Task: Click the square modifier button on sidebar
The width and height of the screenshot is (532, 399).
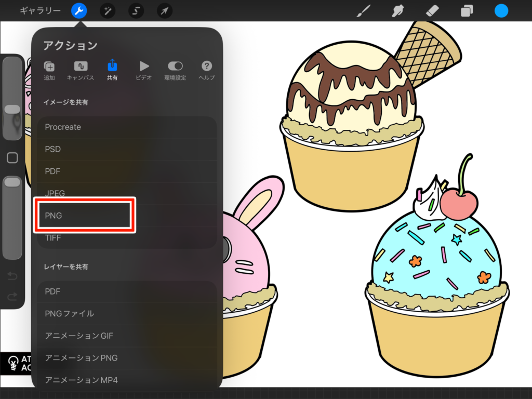Action: click(12, 158)
